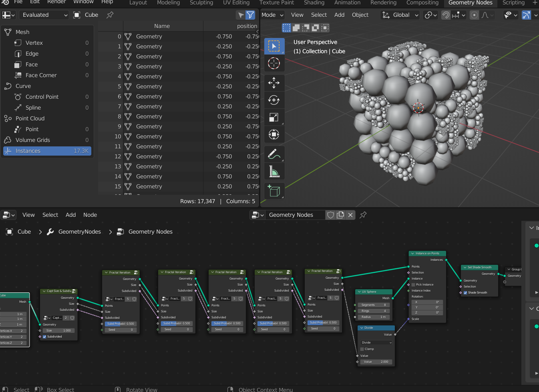The width and height of the screenshot is (539, 392).
Task: Open the Global transform orientation dropdown
Action: pyautogui.click(x=400, y=15)
